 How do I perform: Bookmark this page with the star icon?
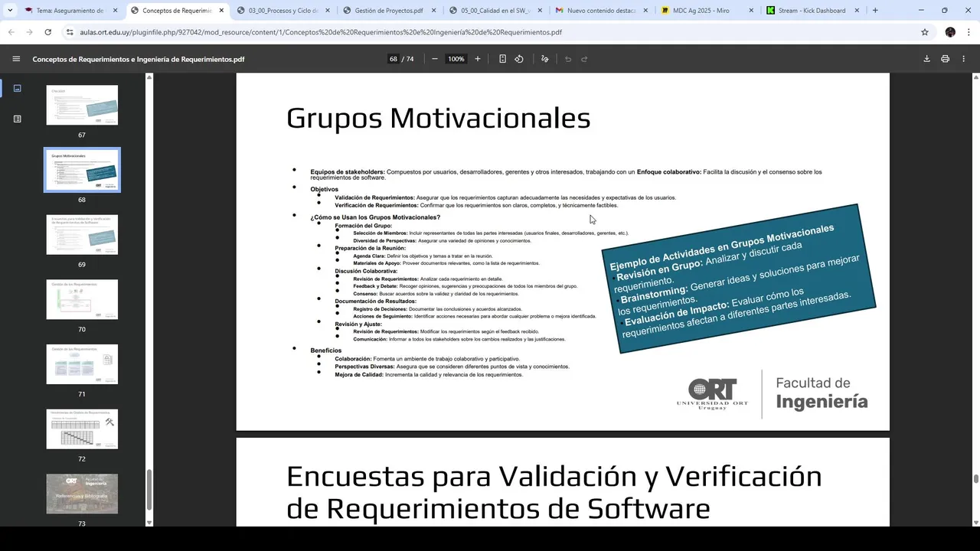pyautogui.click(x=925, y=32)
